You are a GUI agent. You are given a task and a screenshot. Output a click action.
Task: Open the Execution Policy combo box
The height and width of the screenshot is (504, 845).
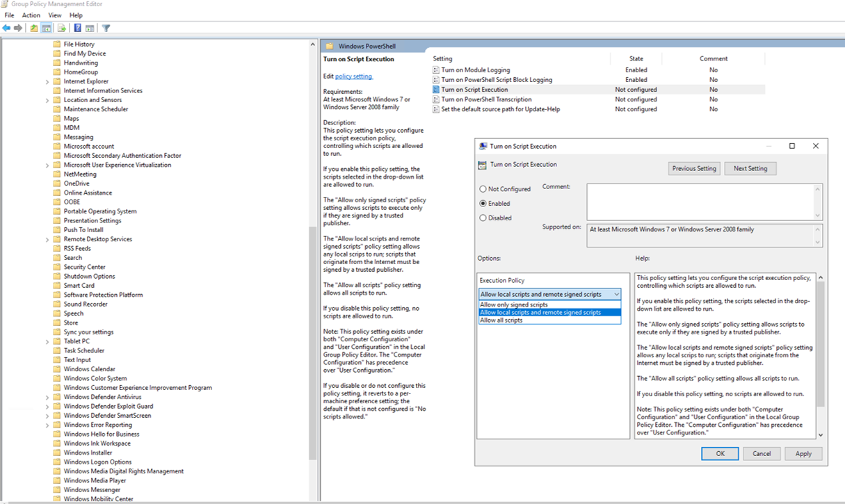click(x=549, y=295)
